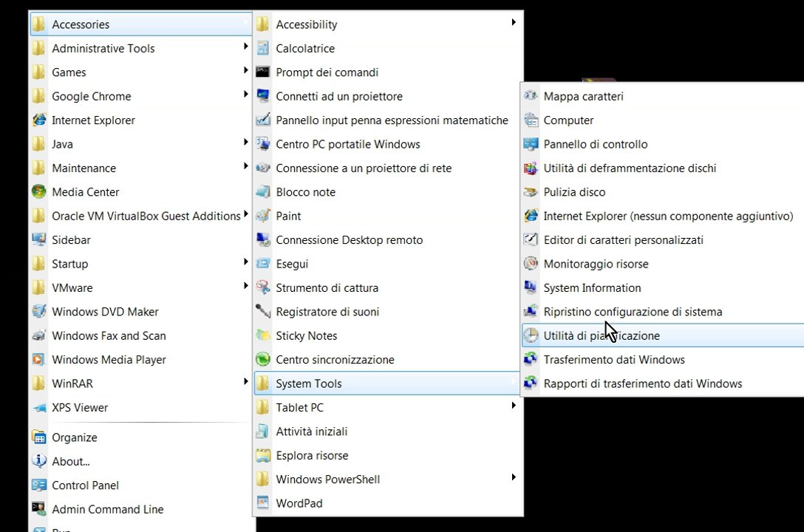The height and width of the screenshot is (532, 804).
Task: Expand the Windows PowerShell submenu arrow
Action: [514, 477]
